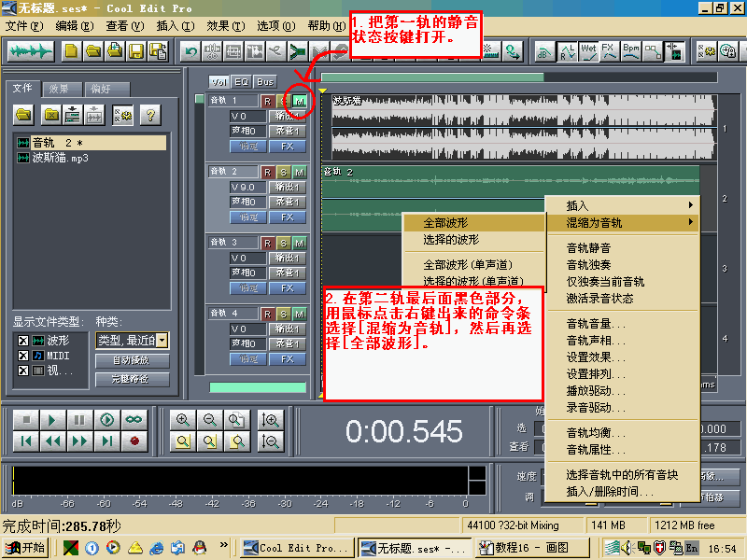Create a new session from toolbar

point(72,51)
